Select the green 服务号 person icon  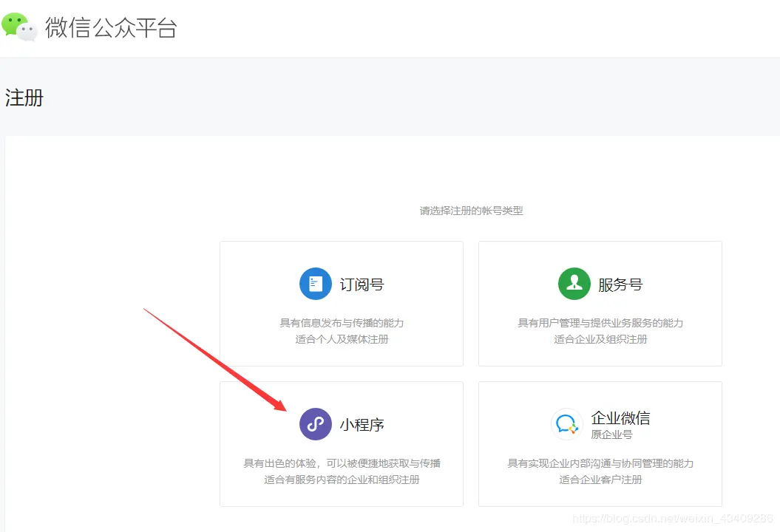tap(574, 284)
